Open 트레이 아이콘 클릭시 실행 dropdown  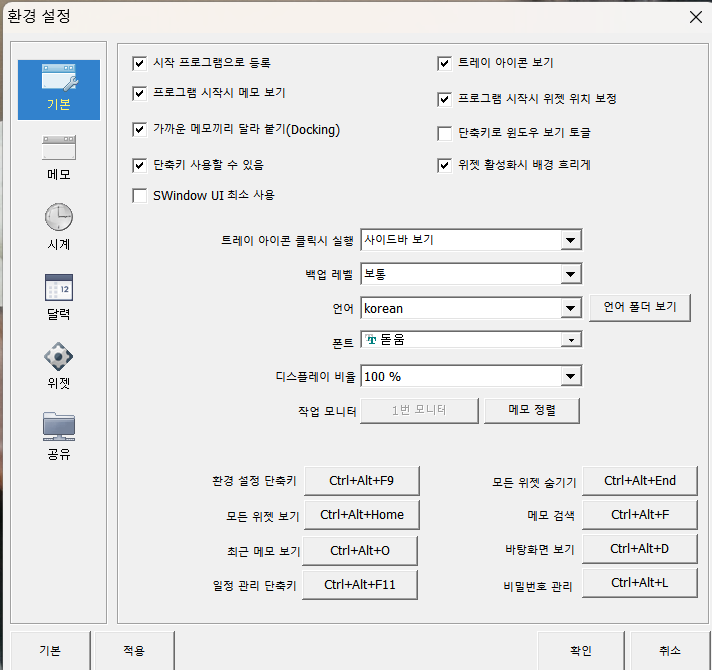(x=471, y=240)
